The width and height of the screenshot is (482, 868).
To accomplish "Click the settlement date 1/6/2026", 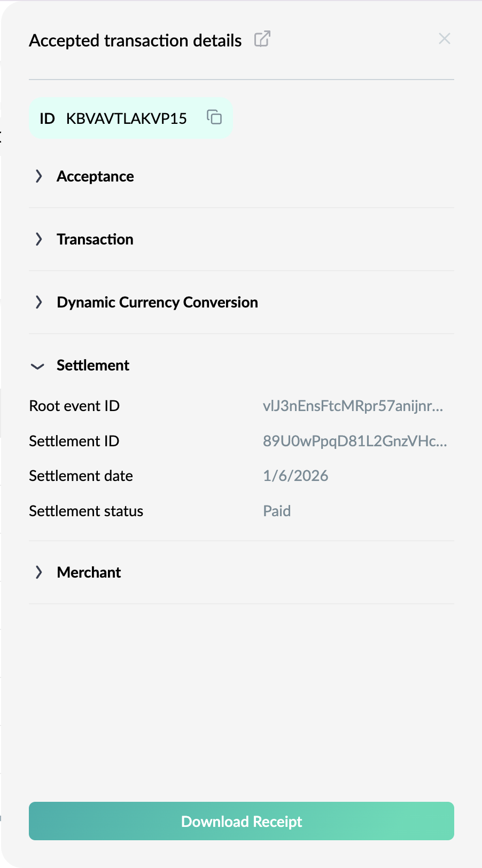I will pos(296,476).
